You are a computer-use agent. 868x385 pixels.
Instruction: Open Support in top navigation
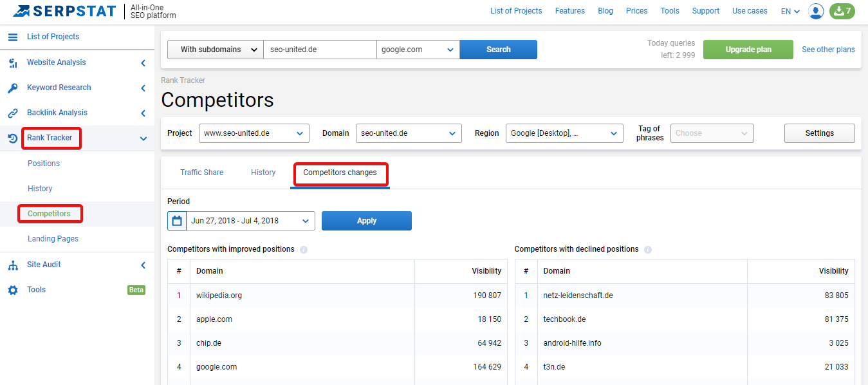tap(706, 11)
